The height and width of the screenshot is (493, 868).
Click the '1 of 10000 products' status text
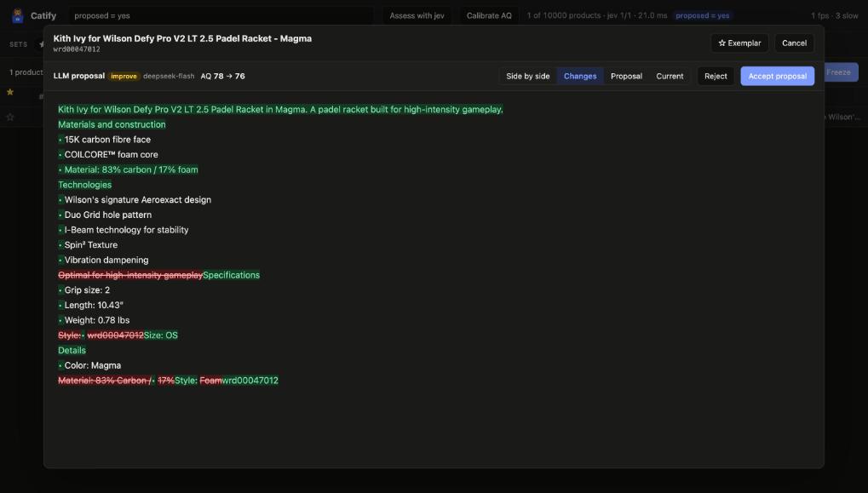click(x=564, y=15)
